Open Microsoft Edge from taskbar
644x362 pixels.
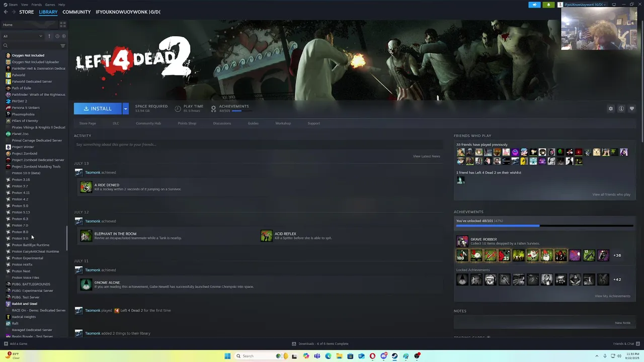(328, 356)
